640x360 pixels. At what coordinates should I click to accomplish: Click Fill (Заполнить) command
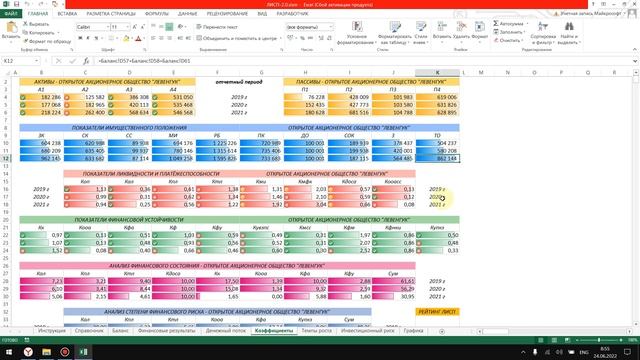(508, 32)
